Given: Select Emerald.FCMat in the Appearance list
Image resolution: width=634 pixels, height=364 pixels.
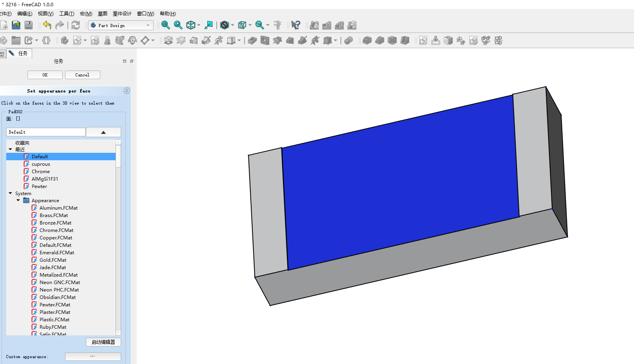Looking at the screenshot, I should 57,253.
